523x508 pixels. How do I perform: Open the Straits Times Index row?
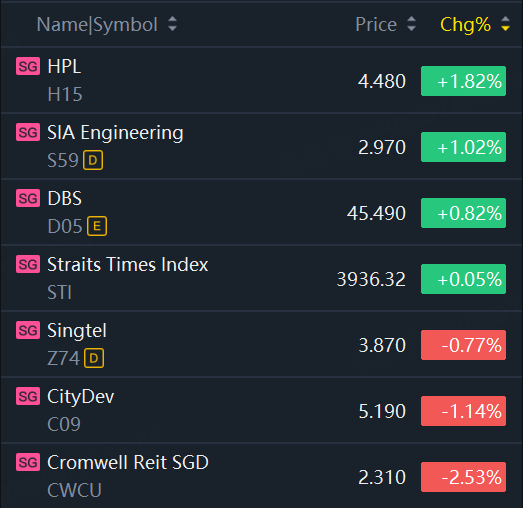pos(262,279)
